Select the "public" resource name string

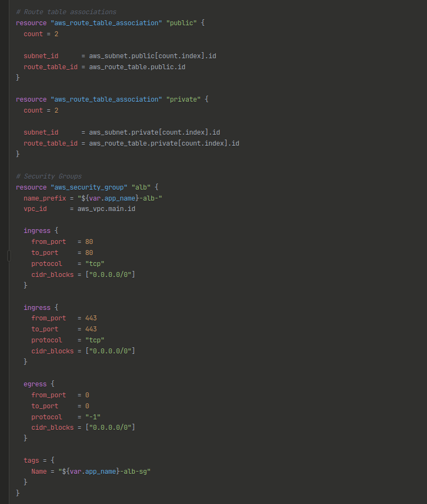click(x=182, y=23)
